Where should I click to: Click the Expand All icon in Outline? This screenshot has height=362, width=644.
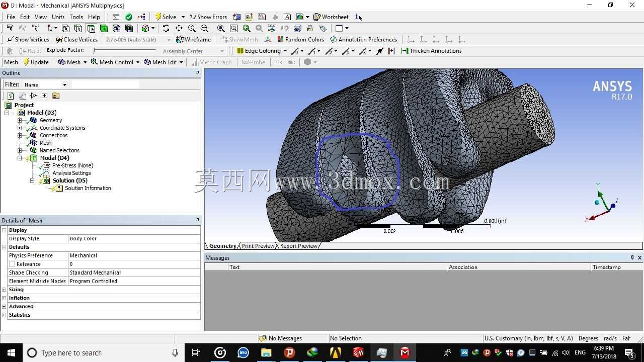point(44,96)
